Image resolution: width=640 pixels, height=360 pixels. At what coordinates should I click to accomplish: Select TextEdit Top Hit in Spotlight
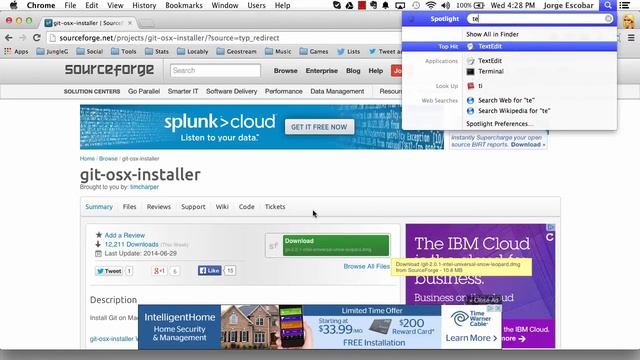tap(509, 46)
